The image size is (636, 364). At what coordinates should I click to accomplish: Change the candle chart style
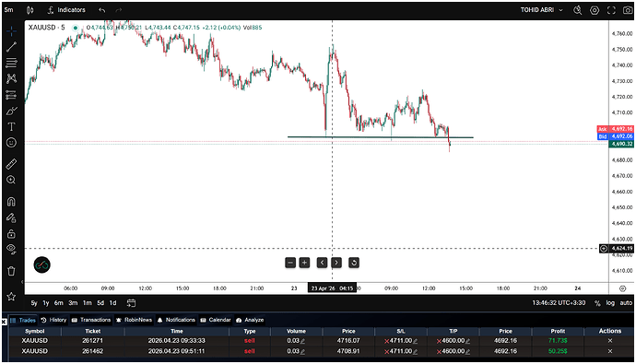point(30,10)
